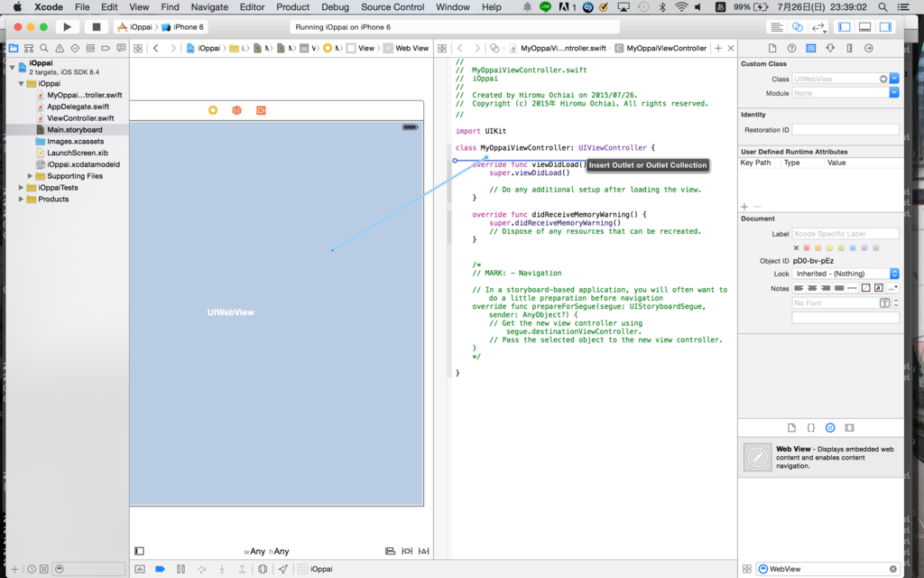Viewport: 924px width, 578px height.
Task: Pick the blue label color swatch
Action: [x=853, y=247]
